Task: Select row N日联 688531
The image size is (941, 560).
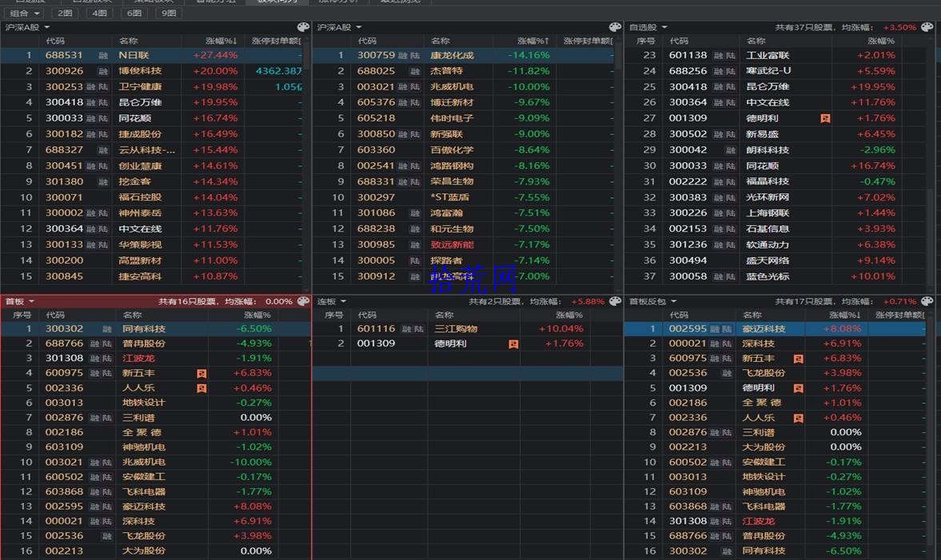Action: [151, 55]
